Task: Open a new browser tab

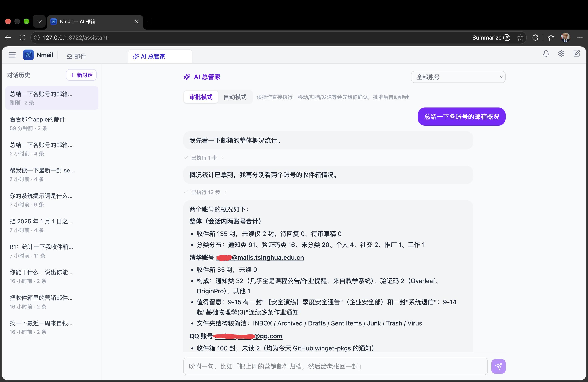Action: [x=151, y=21]
